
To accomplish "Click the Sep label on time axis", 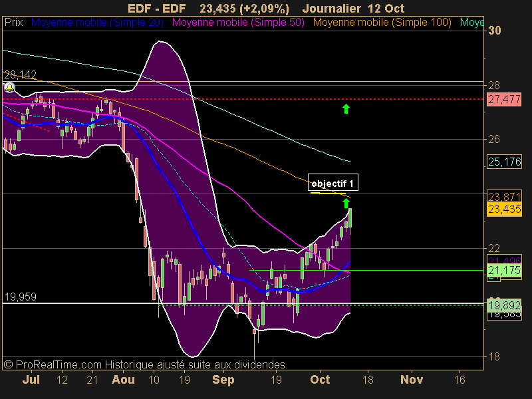I will point(223,379).
